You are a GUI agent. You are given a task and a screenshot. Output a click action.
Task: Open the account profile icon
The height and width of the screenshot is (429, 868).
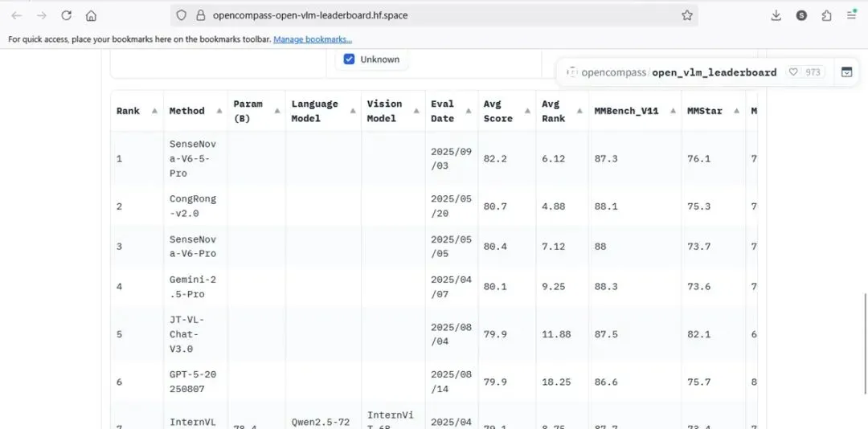pos(801,15)
